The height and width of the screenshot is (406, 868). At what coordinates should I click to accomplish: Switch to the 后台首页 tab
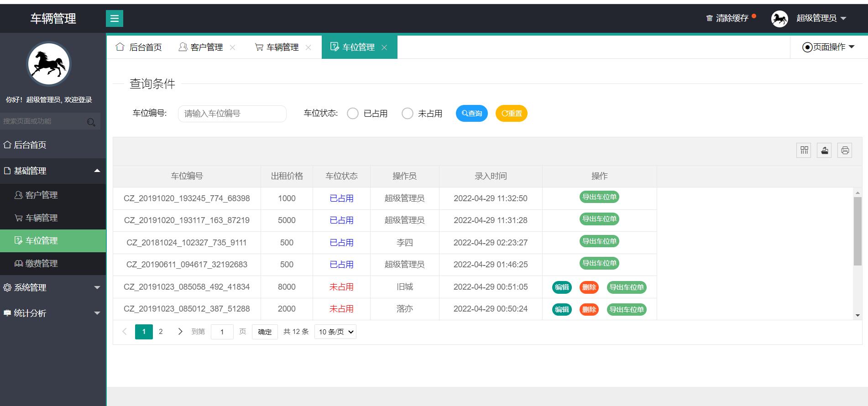(x=139, y=47)
